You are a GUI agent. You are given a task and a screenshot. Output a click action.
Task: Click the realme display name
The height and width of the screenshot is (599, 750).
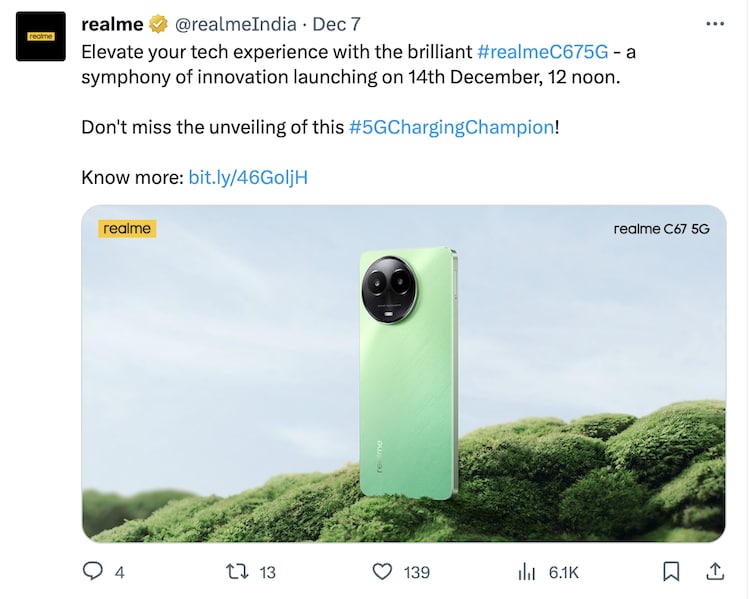[111, 24]
